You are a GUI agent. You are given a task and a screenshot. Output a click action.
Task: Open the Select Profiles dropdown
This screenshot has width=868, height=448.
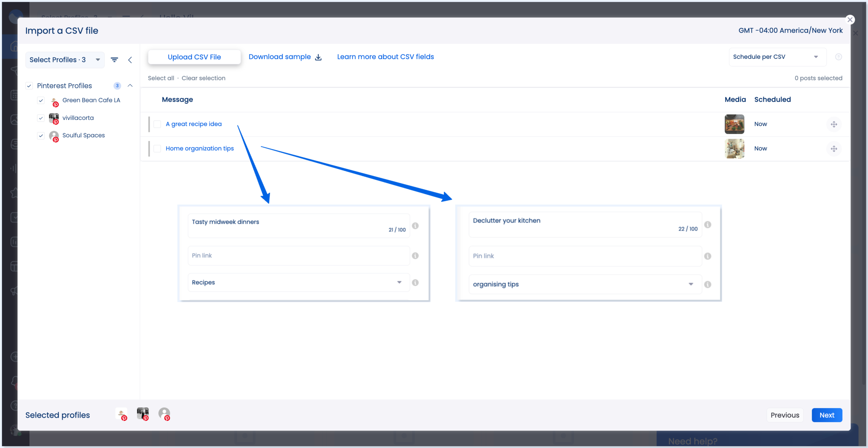pos(65,60)
